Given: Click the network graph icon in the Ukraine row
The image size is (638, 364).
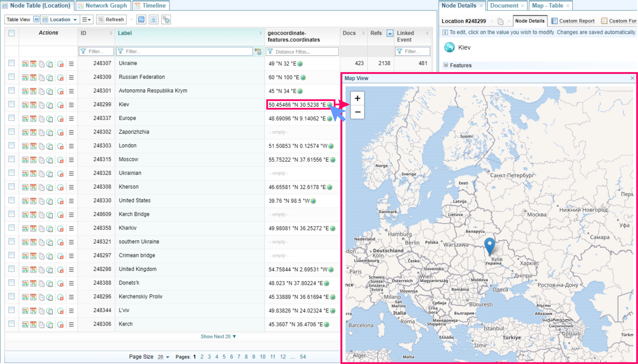Looking at the screenshot, I should click(x=25, y=64).
